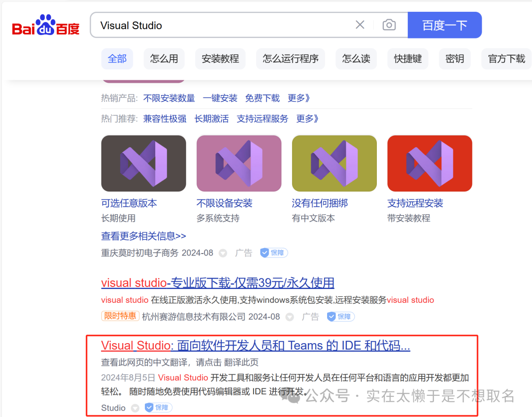This screenshot has width=532, height=417.
Task: Select the 快捷键 filter tab
Action: point(408,59)
